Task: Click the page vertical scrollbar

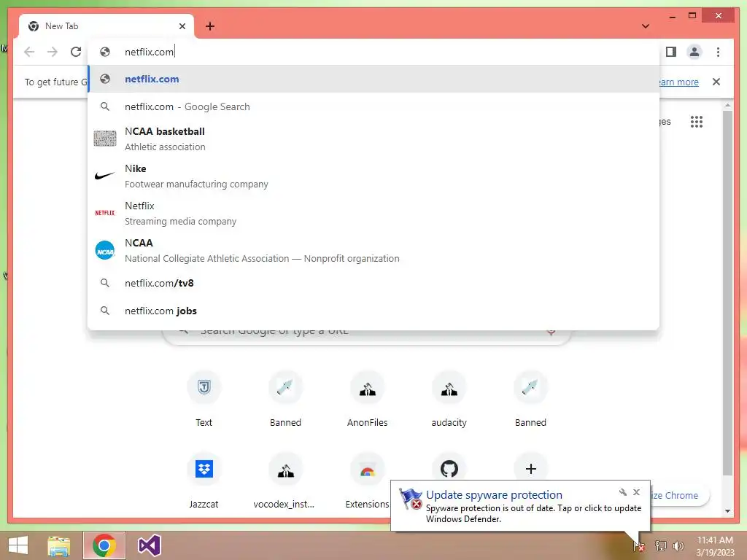Action: point(727,292)
